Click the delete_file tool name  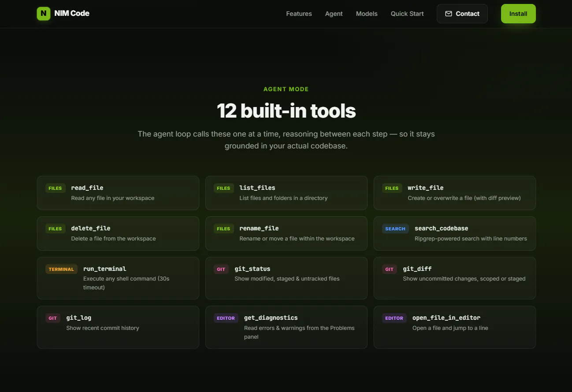click(x=91, y=228)
